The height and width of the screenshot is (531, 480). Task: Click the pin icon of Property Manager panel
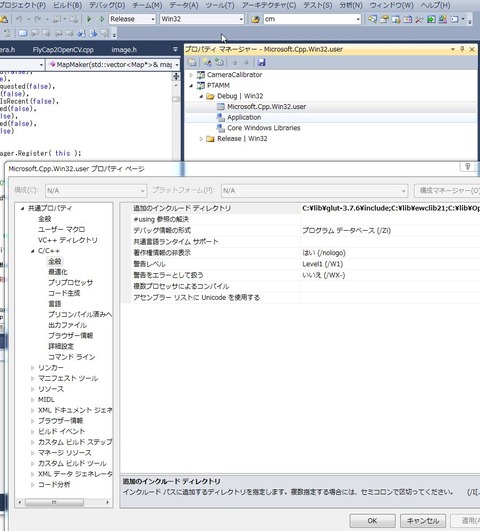click(x=462, y=49)
